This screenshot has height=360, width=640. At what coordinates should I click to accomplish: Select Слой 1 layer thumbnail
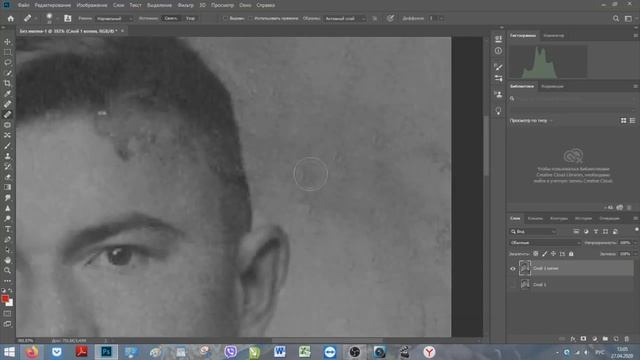(x=525, y=284)
